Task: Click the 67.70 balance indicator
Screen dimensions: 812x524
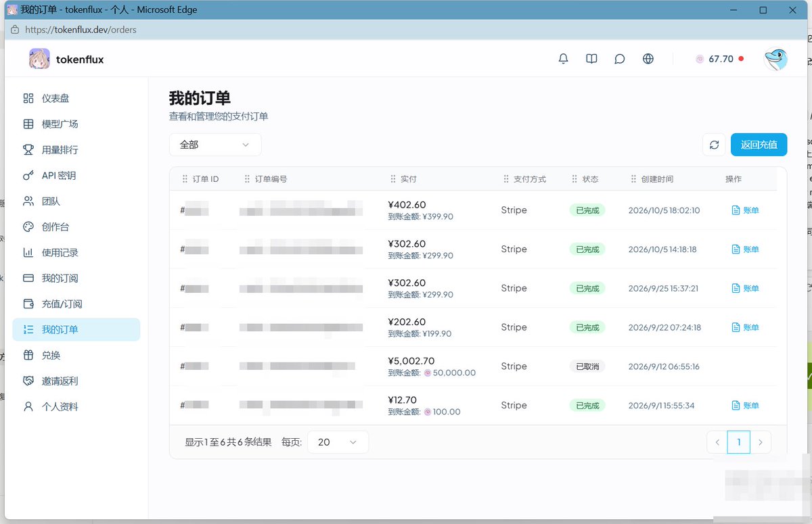Action: point(719,59)
